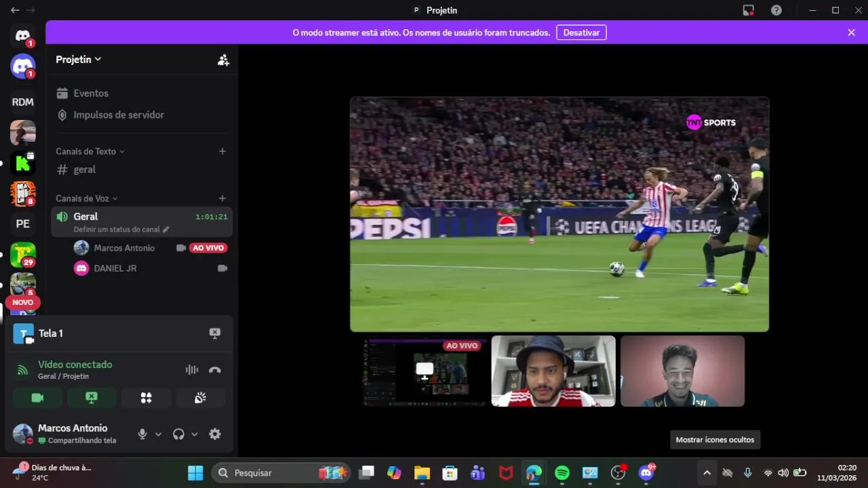Open the green K server icon
Viewport: 868px width, 488px height.
pyautogui.click(x=22, y=163)
